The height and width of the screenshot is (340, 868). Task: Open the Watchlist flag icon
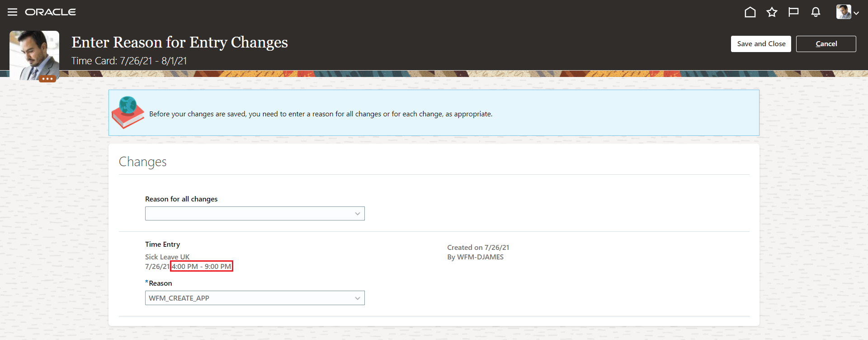pos(793,12)
